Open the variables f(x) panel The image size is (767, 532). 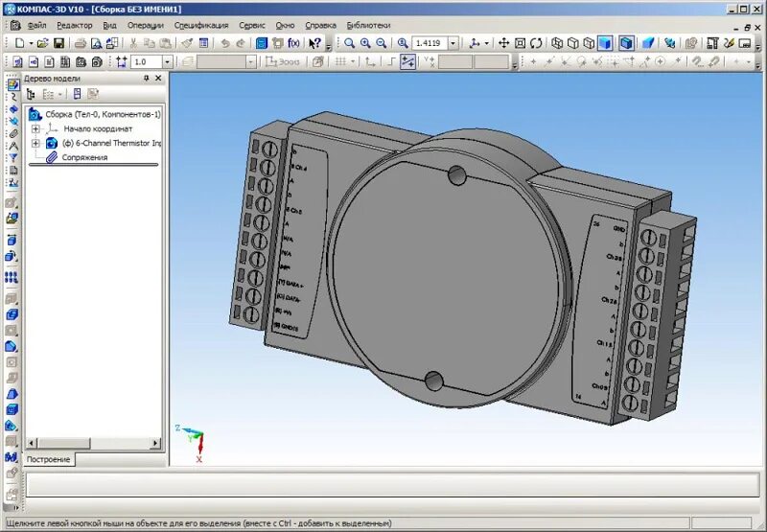tap(293, 43)
